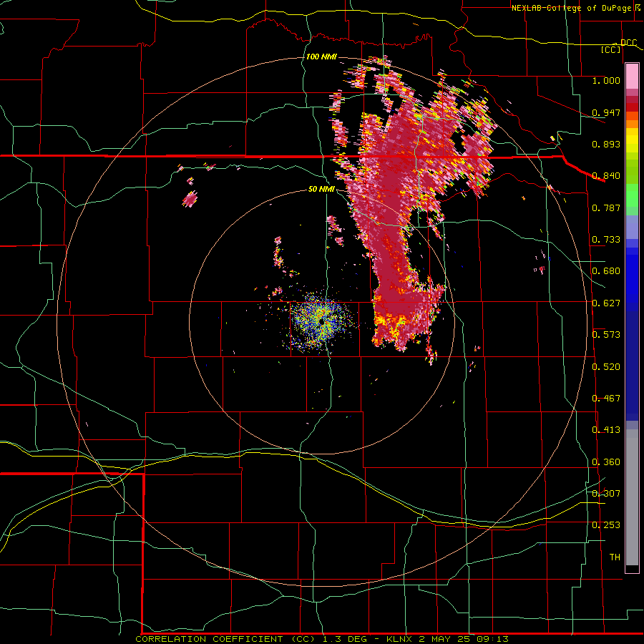Click the 0.360 color scale label
The width and height of the screenshot is (644, 644).
606,462
